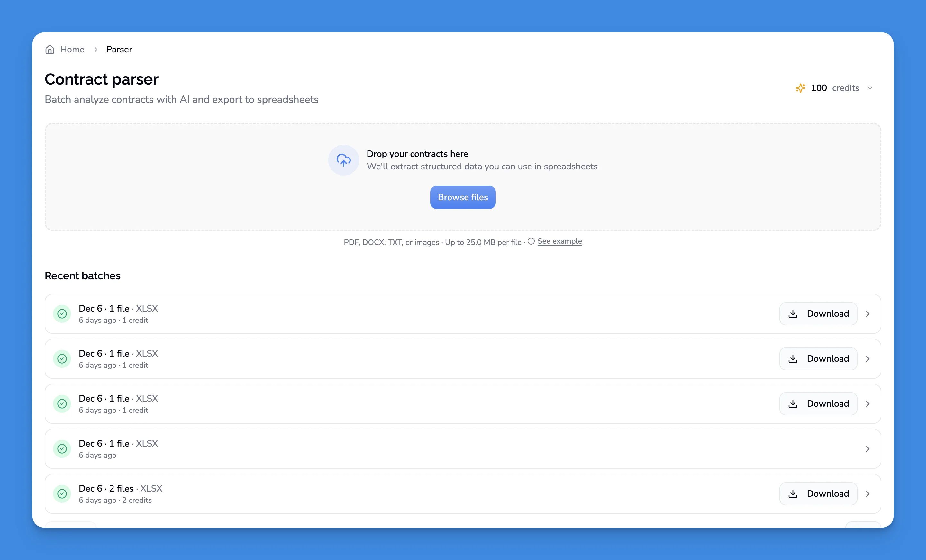Screen dimensions: 926x560
Task: Open the credits dropdown
Action: point(869,88)
